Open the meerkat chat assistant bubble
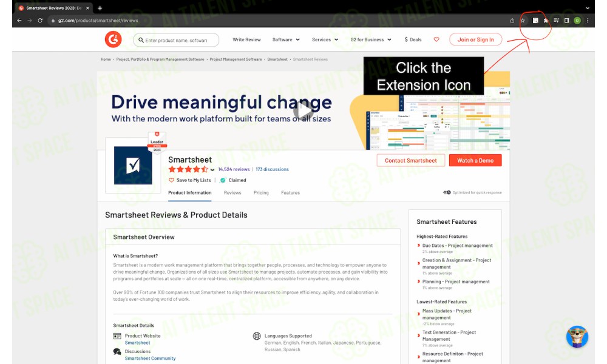The height and width of the screenshot is (364, 607). tap(577, 337)
